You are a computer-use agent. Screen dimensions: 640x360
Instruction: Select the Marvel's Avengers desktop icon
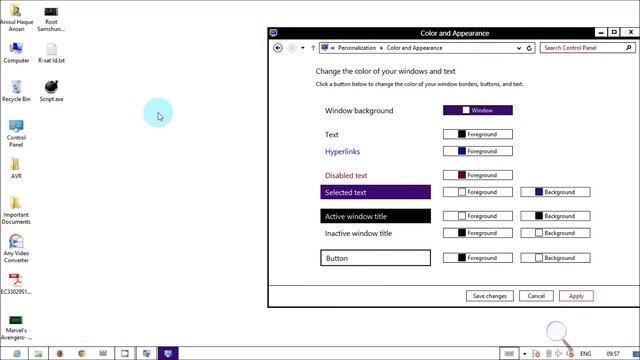(x=16, y=328)
